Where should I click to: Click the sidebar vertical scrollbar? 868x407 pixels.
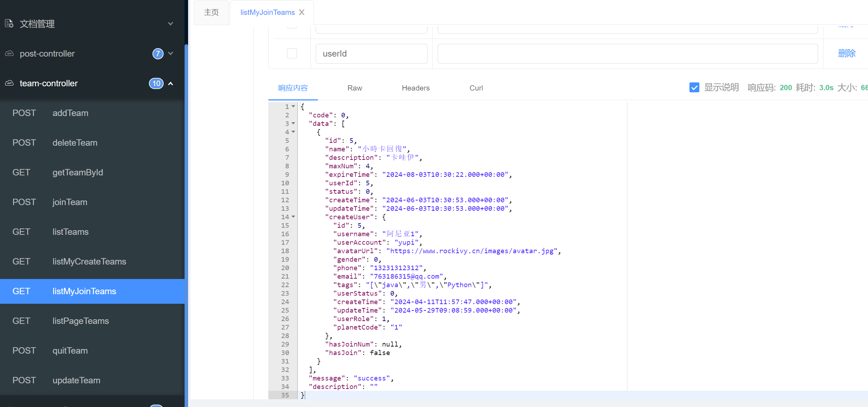tap(186, 225)
